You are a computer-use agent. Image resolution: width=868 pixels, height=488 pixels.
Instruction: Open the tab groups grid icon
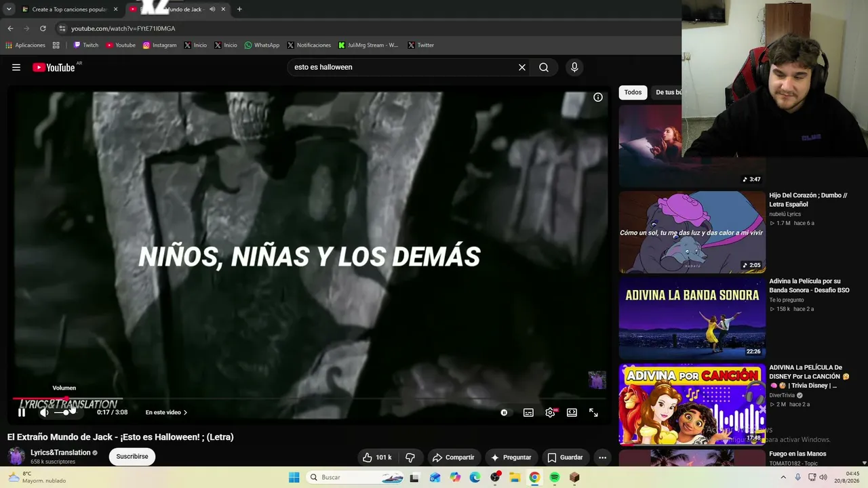coord(56,45)
